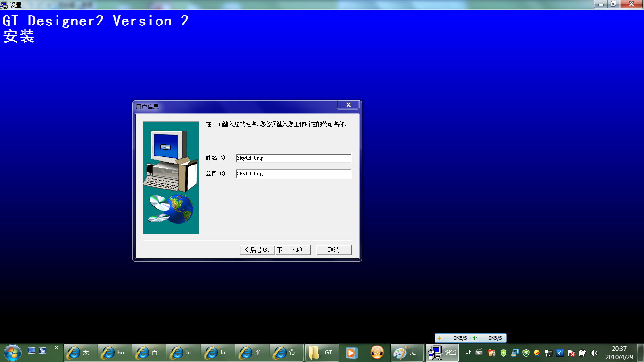Focus the 姓名(A) name input field
The height and width of the screenshot is (362, 644).
(293, 158)
